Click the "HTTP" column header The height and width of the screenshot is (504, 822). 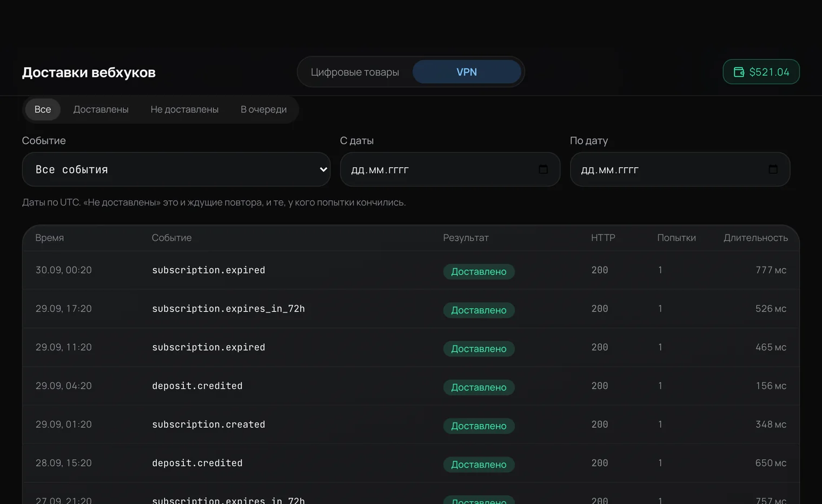pos(603,238)
